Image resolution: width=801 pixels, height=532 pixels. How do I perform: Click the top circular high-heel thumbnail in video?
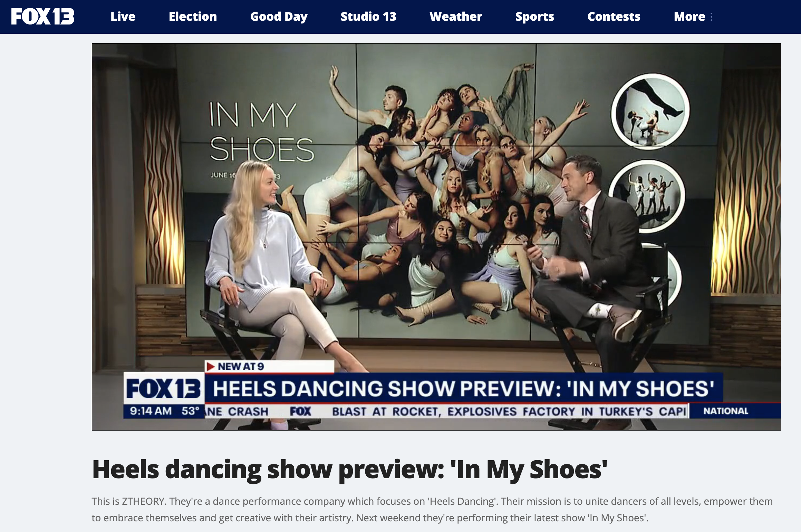click(650, 111)
